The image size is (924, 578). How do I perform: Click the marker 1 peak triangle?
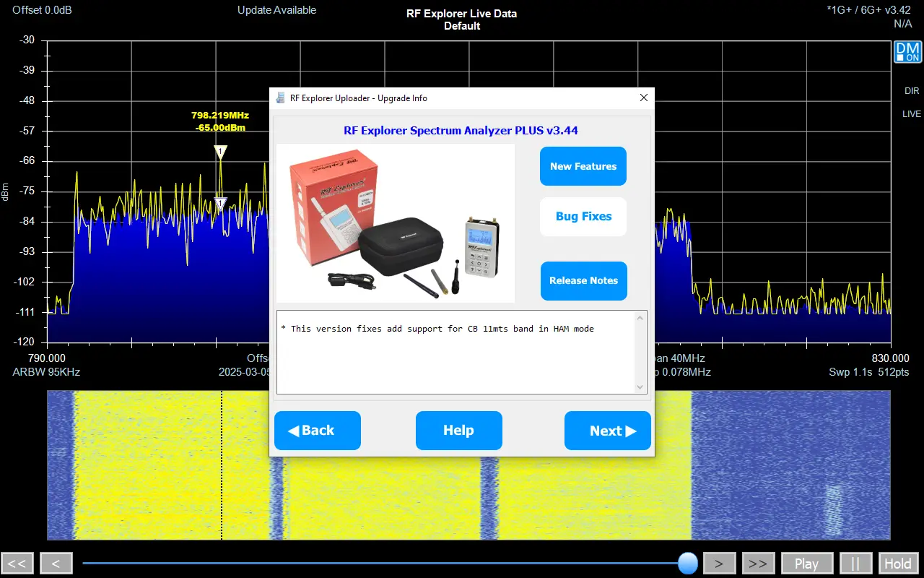click(220, 152)
